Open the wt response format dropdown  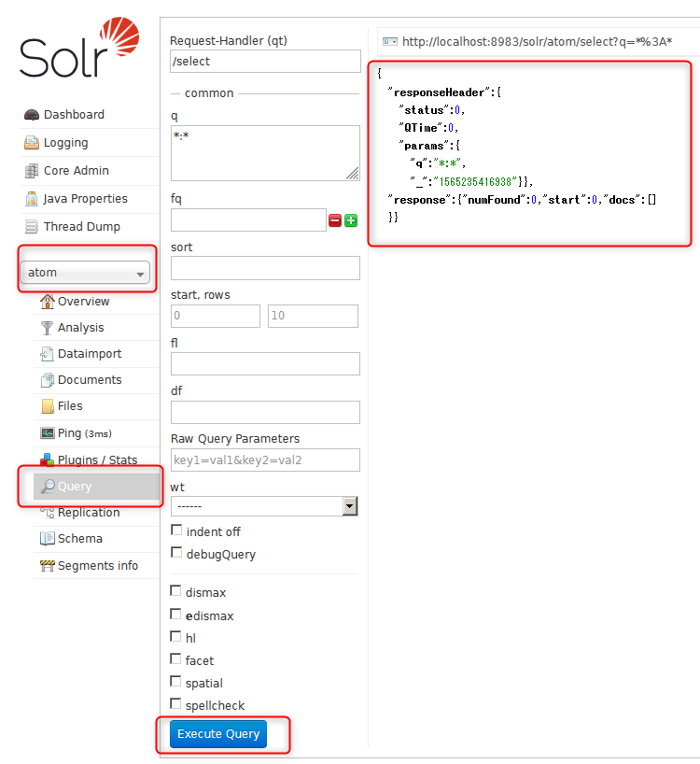click(x=265, y=506)
